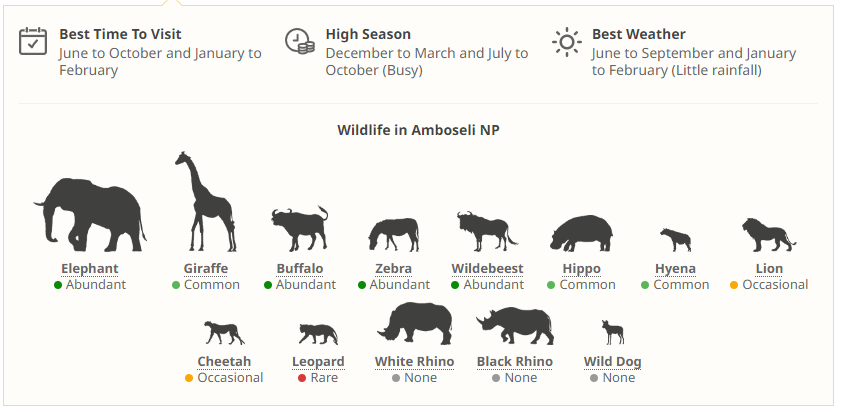Screen dimensions: 841x412
Task: Select the buffalo silhouette icon
Action: click(x=299, y=229)
